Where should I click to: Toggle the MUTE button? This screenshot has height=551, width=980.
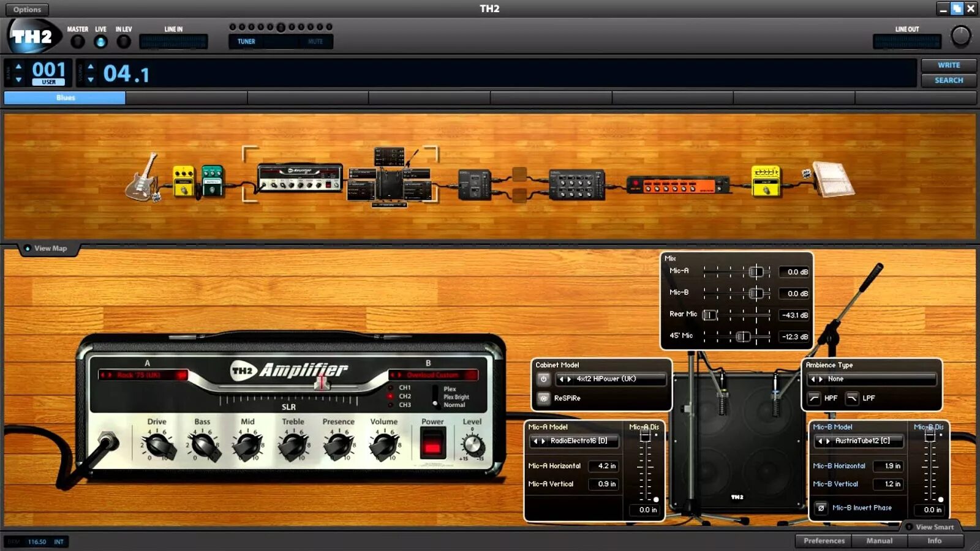(315, 42)
